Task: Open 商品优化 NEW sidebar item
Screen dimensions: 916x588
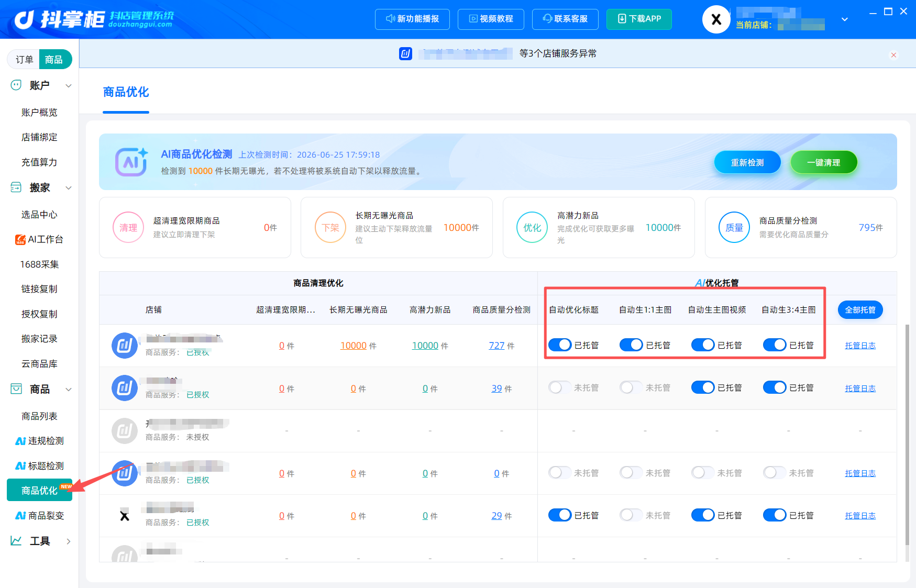Action: tap(39, 490)
